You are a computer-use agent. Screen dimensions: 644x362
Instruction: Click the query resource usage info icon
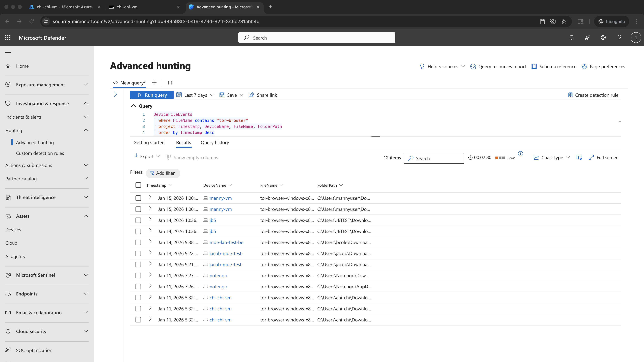pyautogui.click(x=521, y=154)
